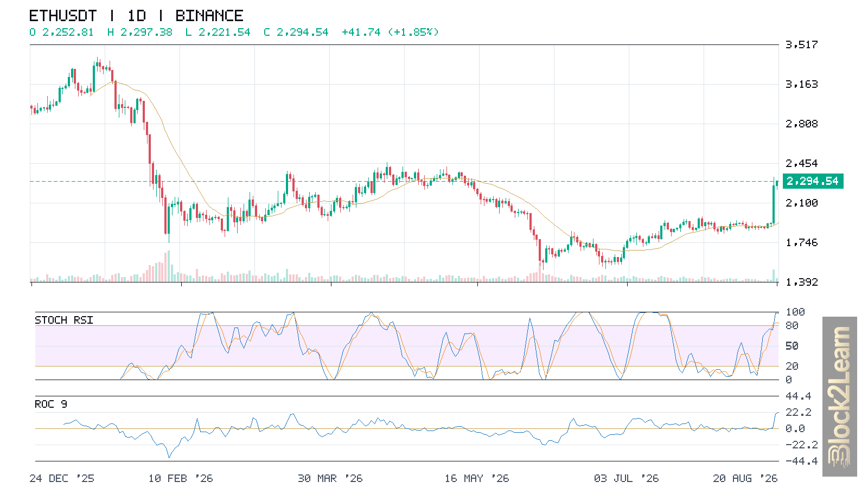Select the 1D timeframe label

[x=137, y=16]
